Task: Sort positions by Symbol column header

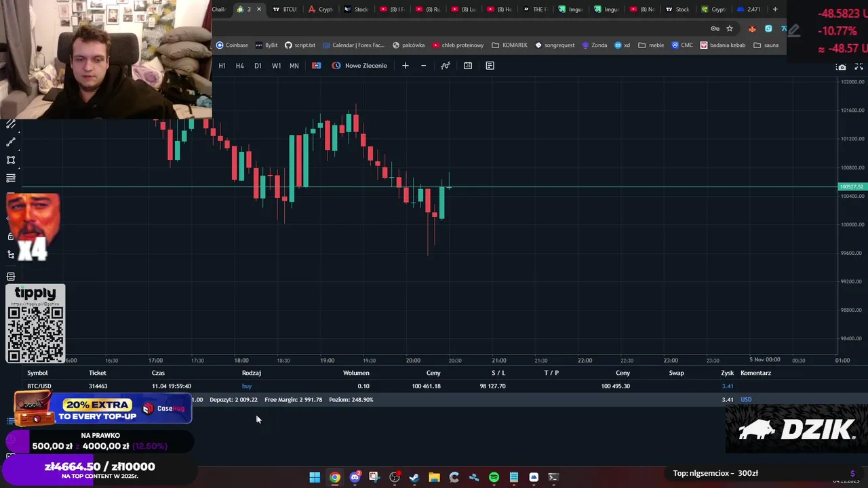Action: [37, 373]
